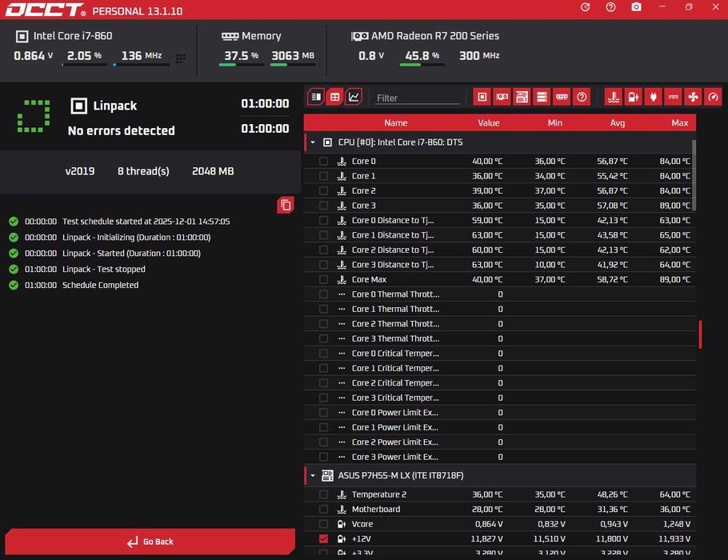Check Core 0 Distance to Tj checkbox
Screen dimensions: 728x560
tap(323, 221)
